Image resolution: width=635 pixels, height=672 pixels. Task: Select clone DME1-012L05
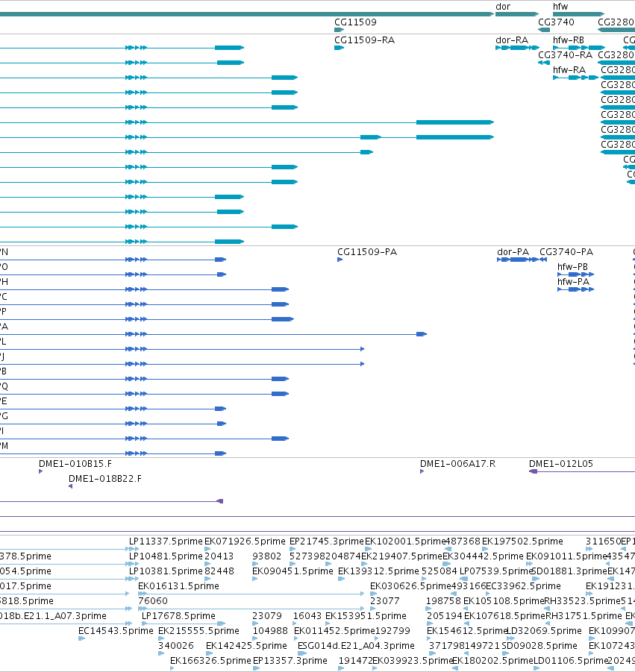click(561, 464)
